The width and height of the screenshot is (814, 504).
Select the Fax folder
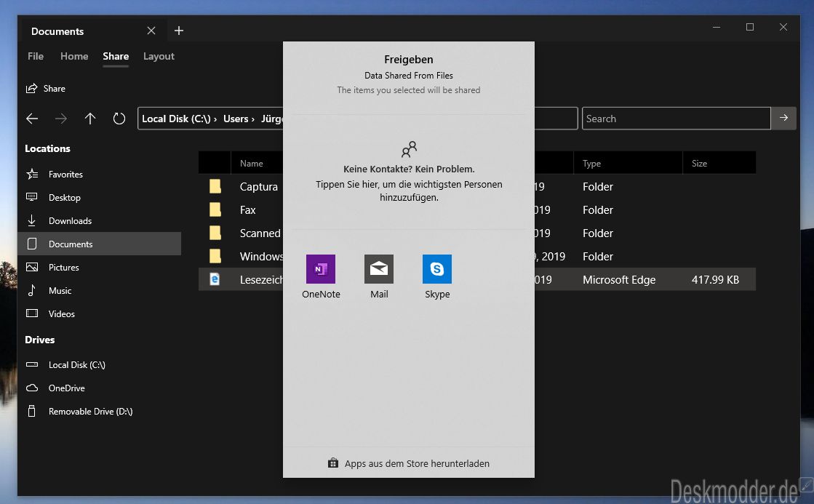click(x=477, y=210)
